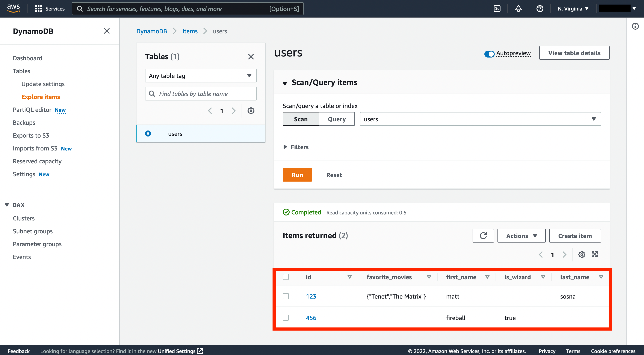The width and height of the screenshot is (644, 355).
Task: Click the refresh items button
Action: [x=483, y=236]
